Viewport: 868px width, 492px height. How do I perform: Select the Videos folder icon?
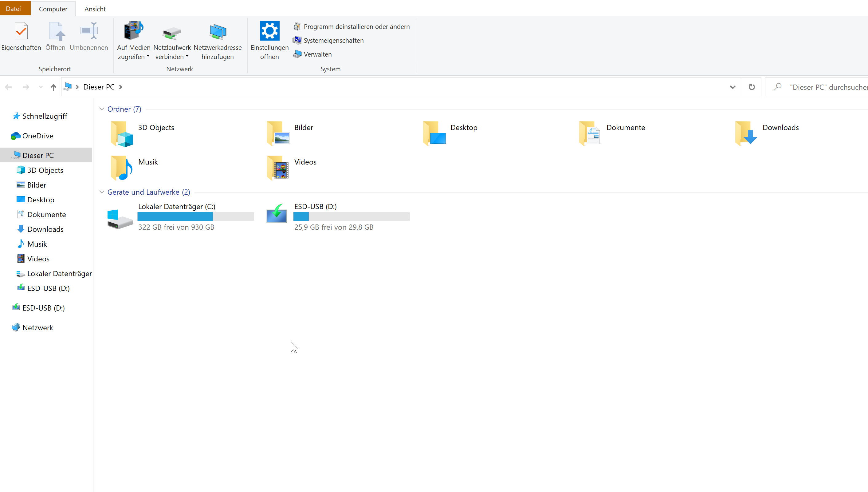[x=278, y=168]
